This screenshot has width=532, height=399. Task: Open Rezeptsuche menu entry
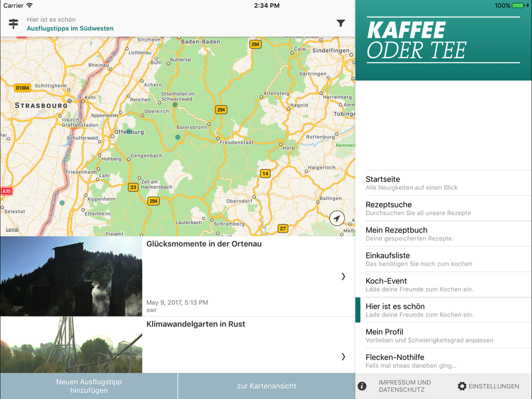(444, 209)
